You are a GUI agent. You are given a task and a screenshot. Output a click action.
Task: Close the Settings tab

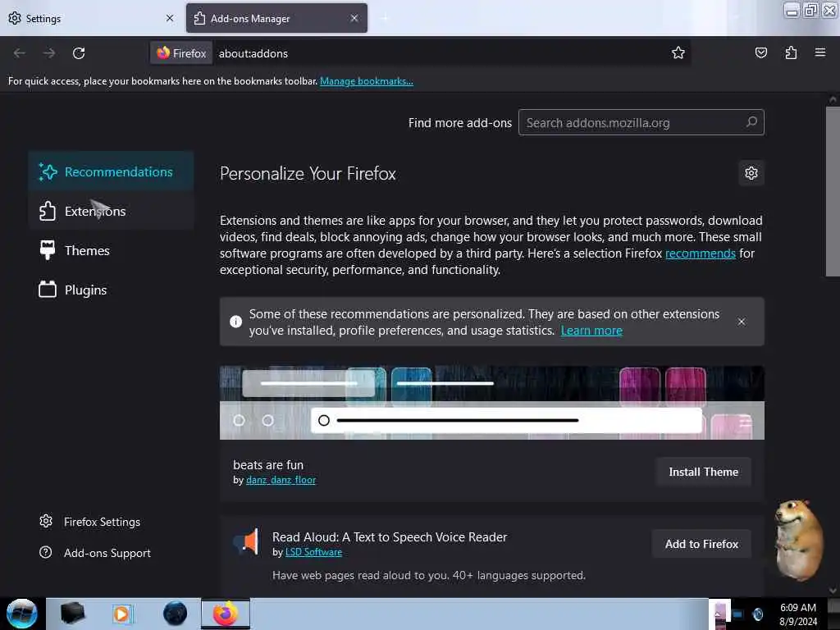[170, 18]
